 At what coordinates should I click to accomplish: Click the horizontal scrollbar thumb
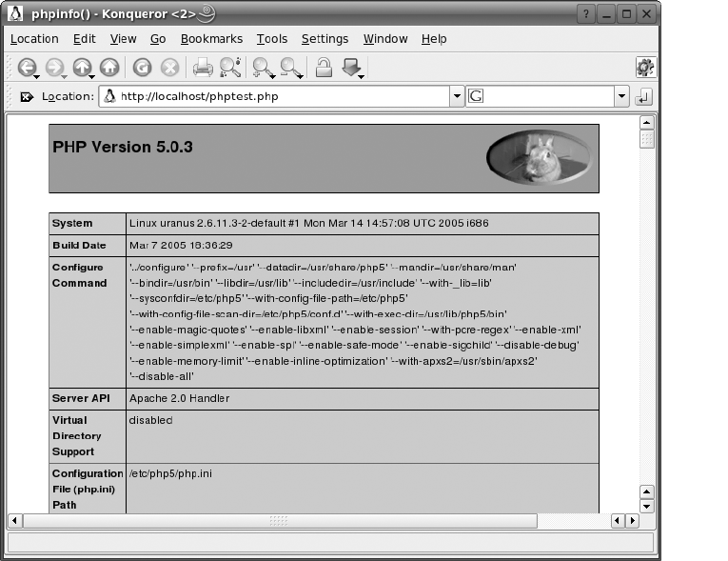tap(280, 521)
